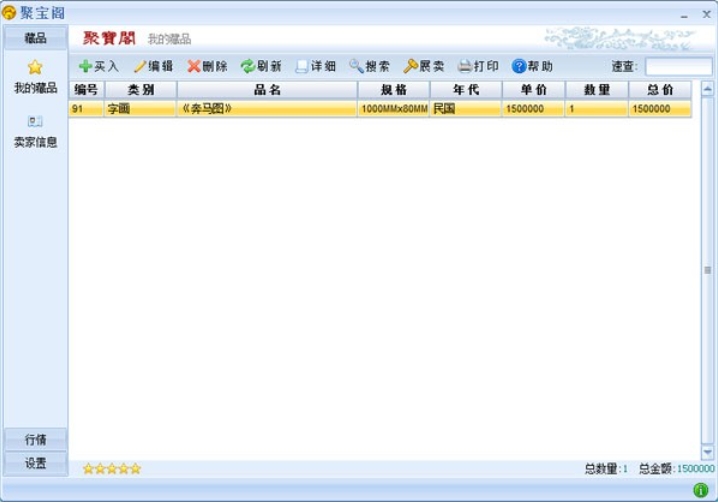Select the 《奔马图》 table row
This screenshot has height=504, width=718.
coord(267,109)
